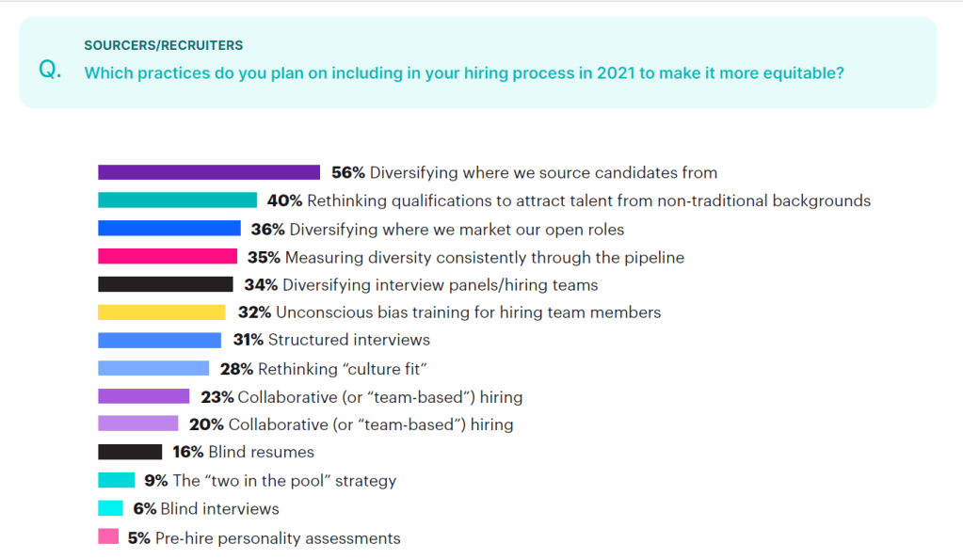Click the yellow 32% bar
Screen dimensions: 963x560
coord(161,312)
